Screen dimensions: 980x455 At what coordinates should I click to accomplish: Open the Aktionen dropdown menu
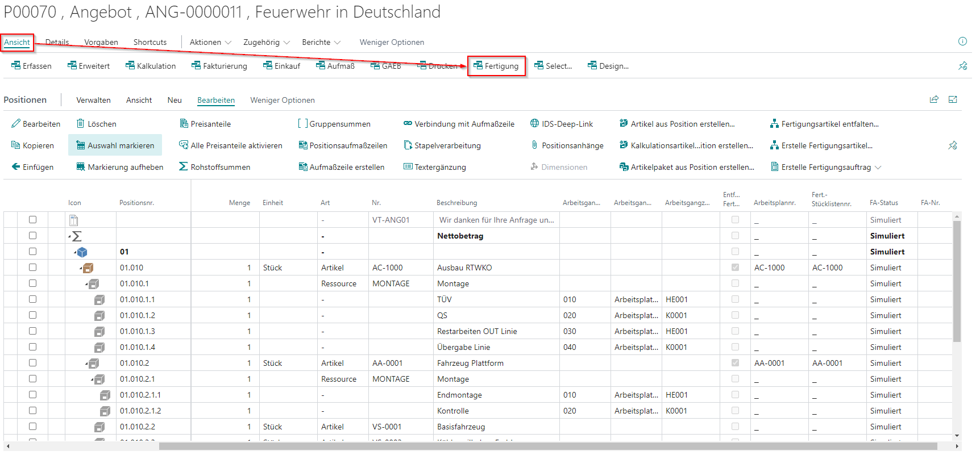pos(210,42)
